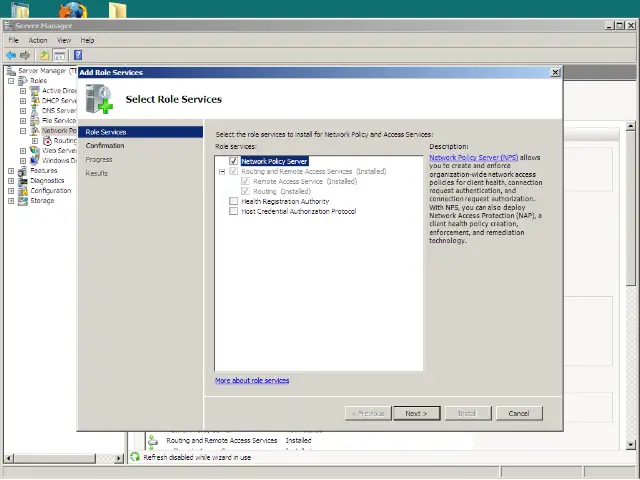640x480 pixels.
Task: Click the Next button
Action: 417,413
